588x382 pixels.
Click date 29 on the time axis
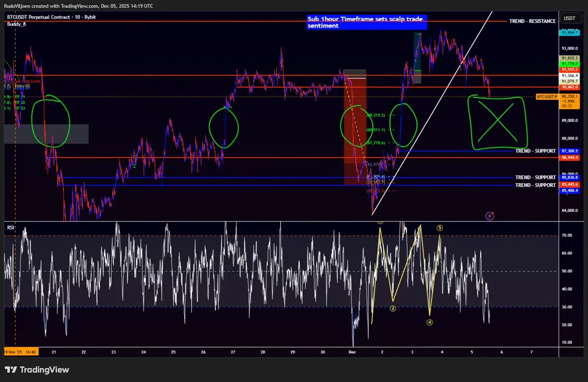[293, 353]
